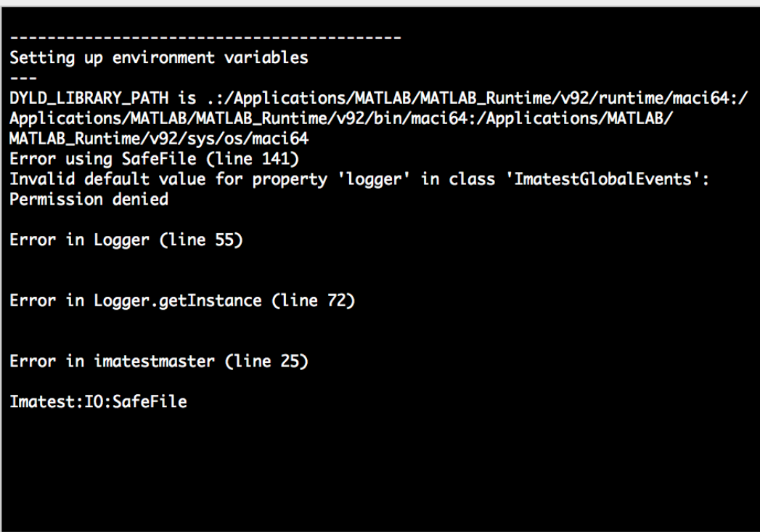Click 'Error in Logger.getInstance (line 72)' line
The height and width of the screenshot is (532, 760).
click(x=182, y=301)
